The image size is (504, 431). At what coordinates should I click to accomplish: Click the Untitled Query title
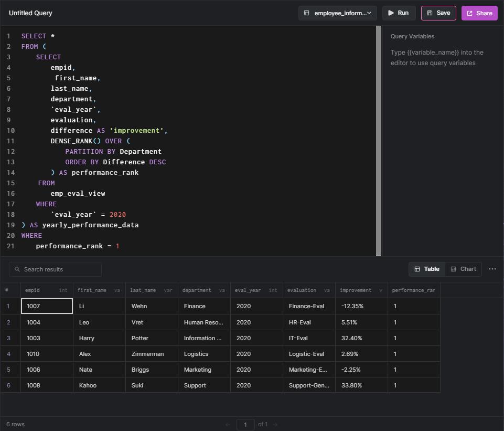pyautogui.click(x=30, y=13)
